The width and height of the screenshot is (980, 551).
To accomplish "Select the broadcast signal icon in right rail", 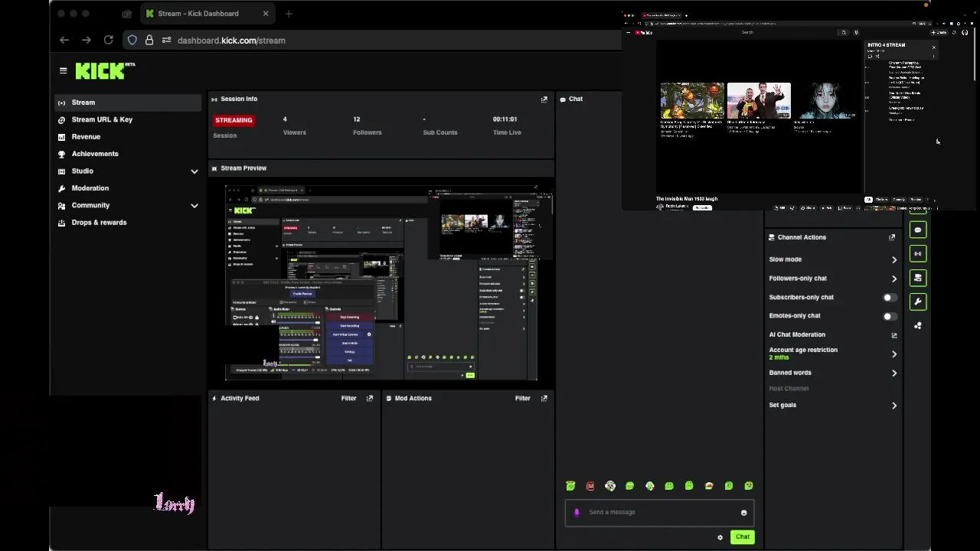I will pos(918,253).
